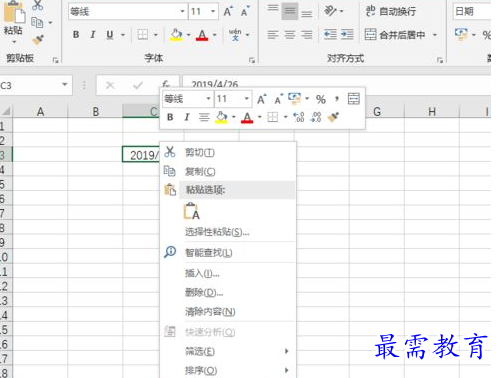Toggle Underline in the ribbon font group
The height and width of the screenshot is (378, 496).
click(x=110, y=35)
